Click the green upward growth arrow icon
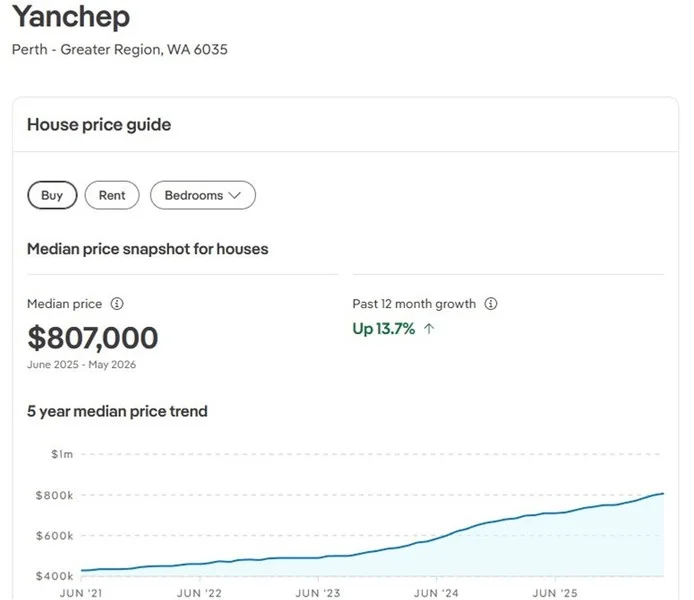 (429, 329)
